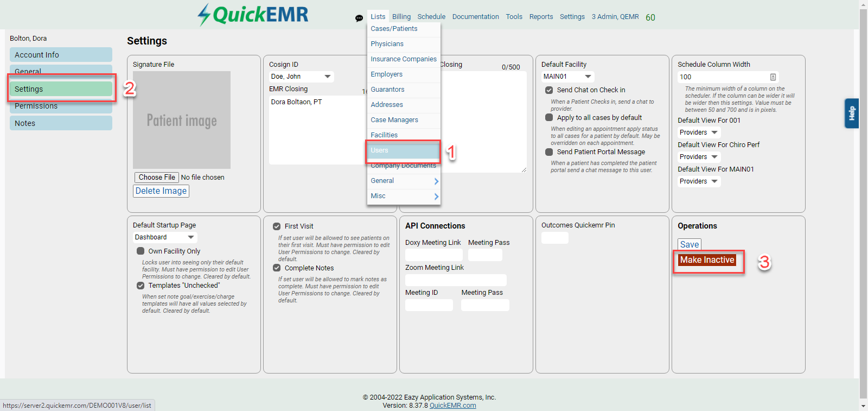Toggle the Complete Notes checkbox
This screenshot has width=868, height=411.
[x=277, y=268]
